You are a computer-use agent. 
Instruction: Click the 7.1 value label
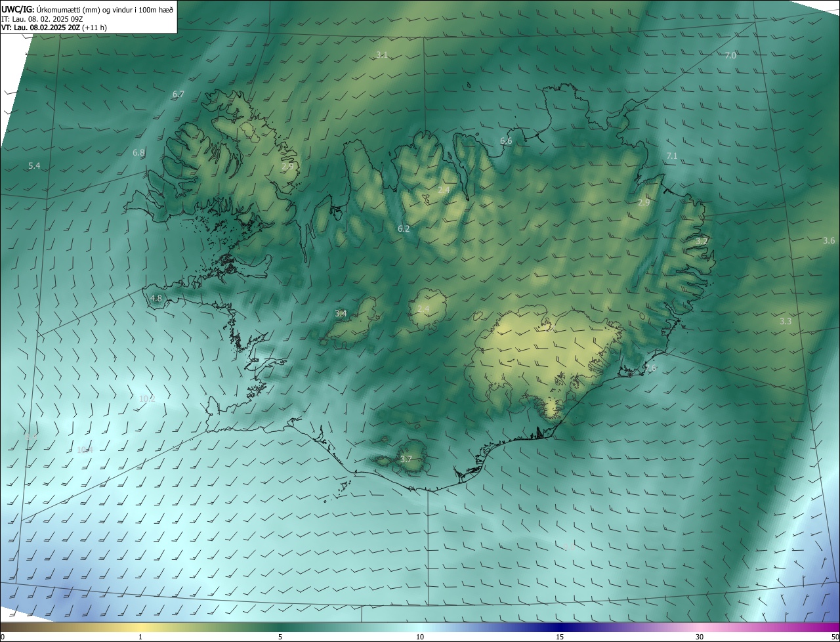pos(671,156)
